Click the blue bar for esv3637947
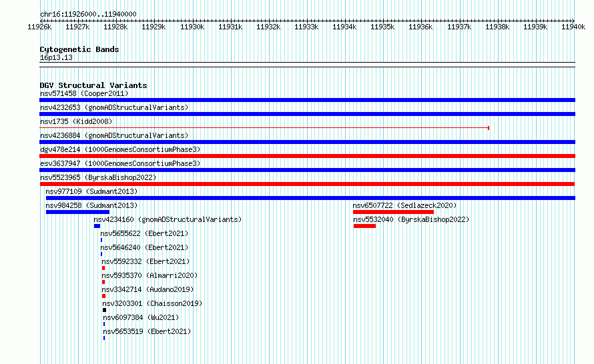Screen dimensions: 594x364 click(307, 170)
